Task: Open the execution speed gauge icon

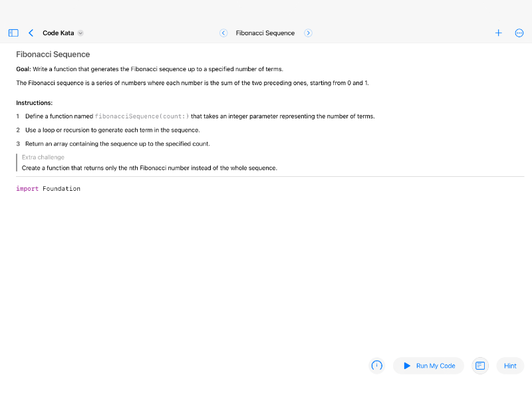Action: pyautogui.click(x=376, y=366)
